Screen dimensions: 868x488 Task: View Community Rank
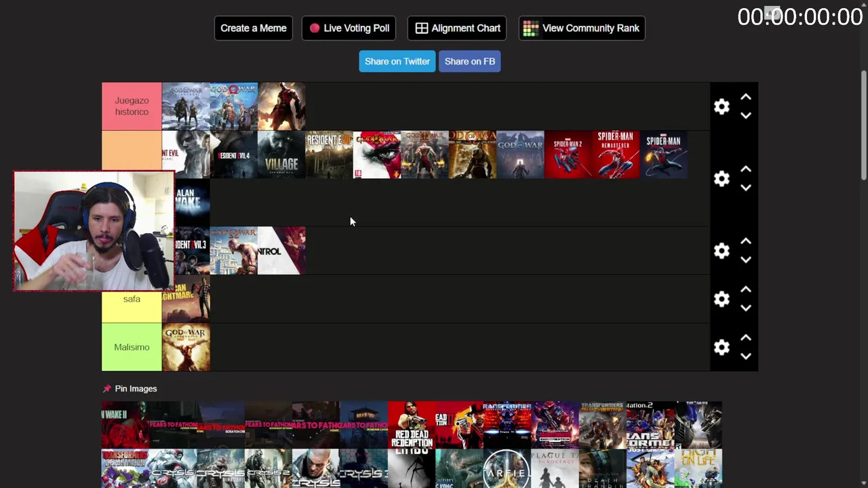pos(582,28)
